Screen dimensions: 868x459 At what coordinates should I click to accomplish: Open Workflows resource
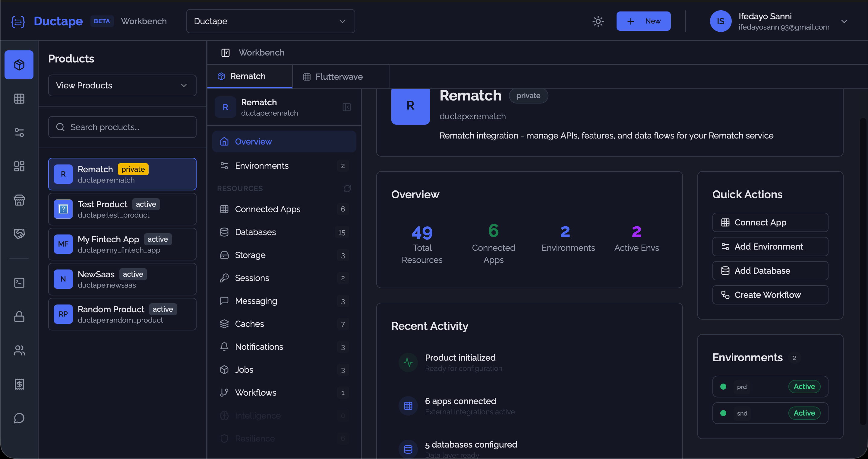pyautogui.click(x=284, y=393)
